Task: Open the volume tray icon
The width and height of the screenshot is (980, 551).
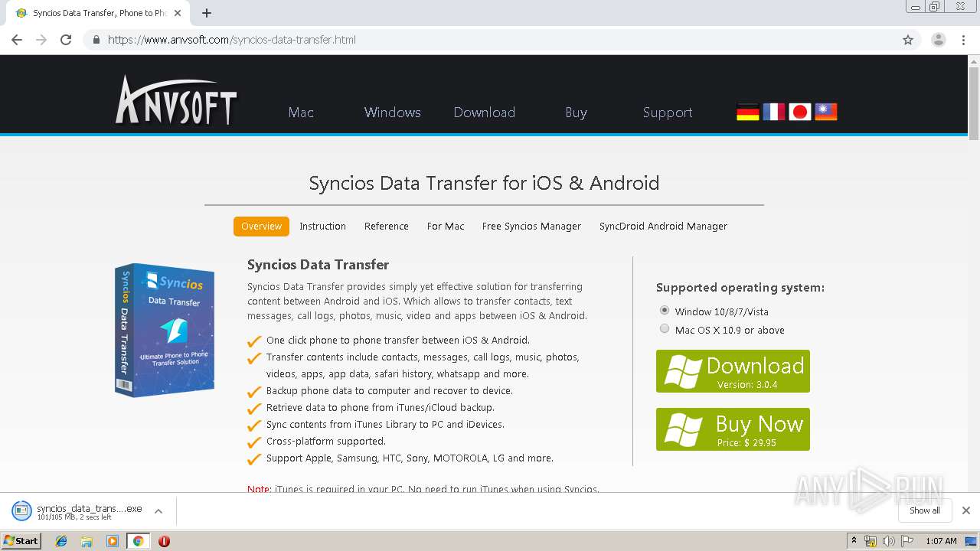Action: (888, 541)
